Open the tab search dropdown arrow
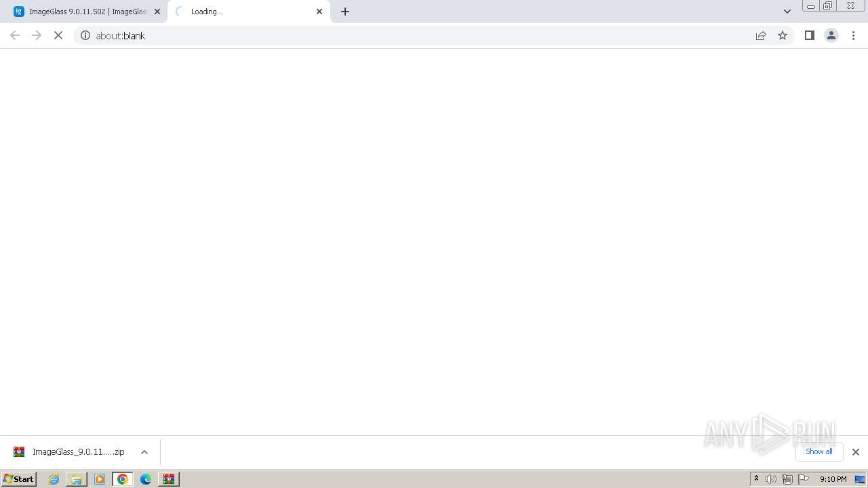The width and height of the screenshot is (868, 488). (787, 12)
